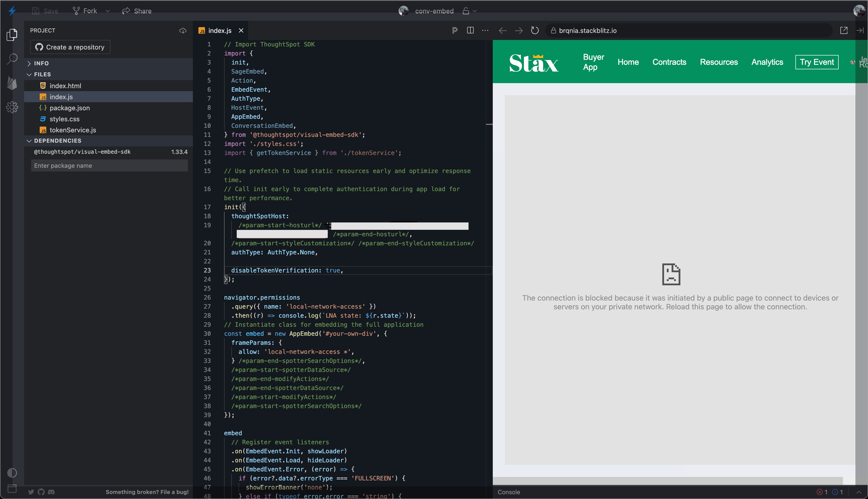This screenshot has height=499, width=868.
Task: Click the Enter package name field
Action: pyautogui.click(x=109, y=165)
